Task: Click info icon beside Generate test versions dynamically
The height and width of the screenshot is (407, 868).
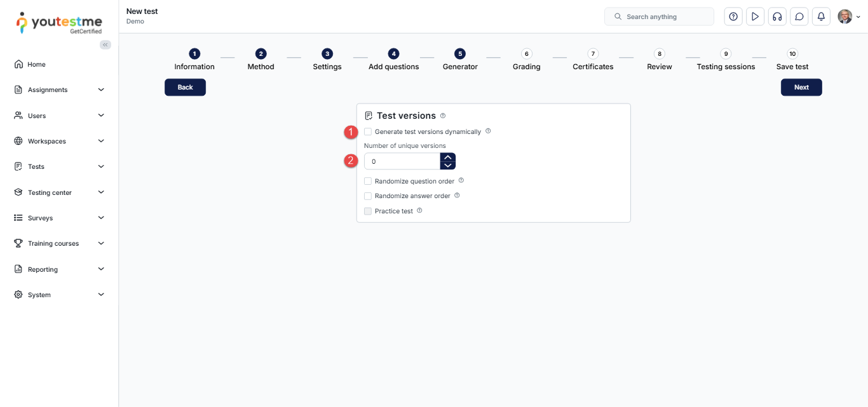Action: click(x=488, y=131)
